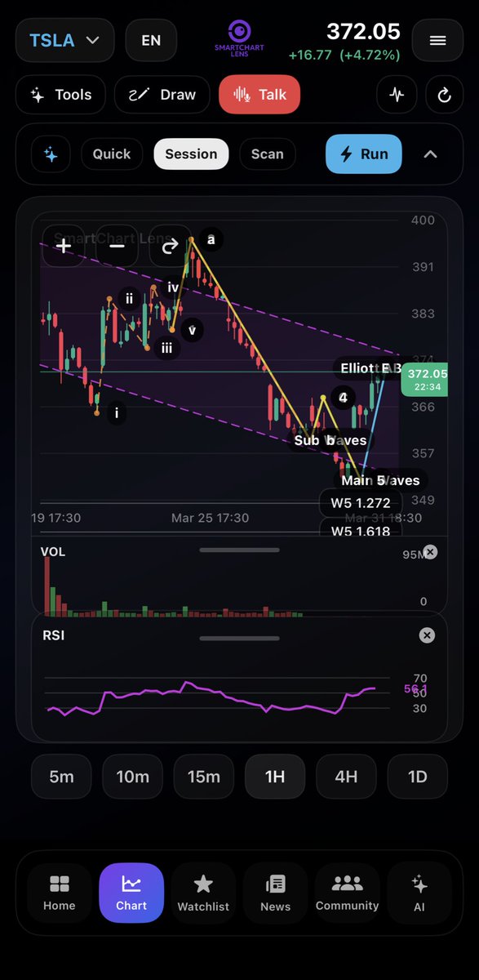Tap the AI sparkle icon in the analysis bar
Image resolution: width=479 pixels, height=980 pixels.
(51, 154)
